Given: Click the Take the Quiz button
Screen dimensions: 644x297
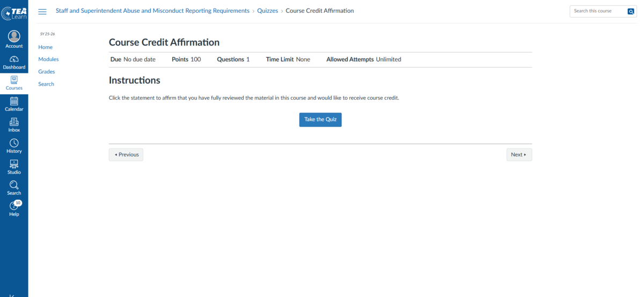Looking at the screenshot, I should [x=320, y=120].
